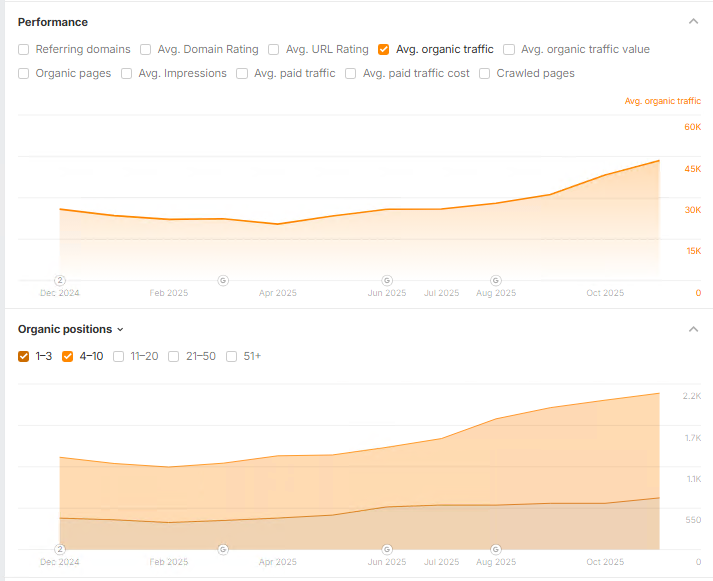Click Google marker near Aug 2025, Organic positions chart
This screenshot has width=713, height=581.
[x=496, y=549]
